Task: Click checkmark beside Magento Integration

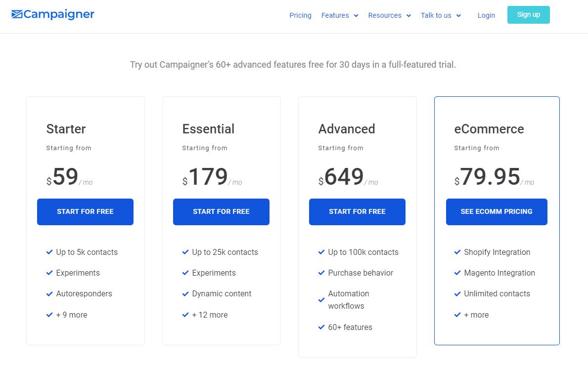Action: (x=457, y=273)
